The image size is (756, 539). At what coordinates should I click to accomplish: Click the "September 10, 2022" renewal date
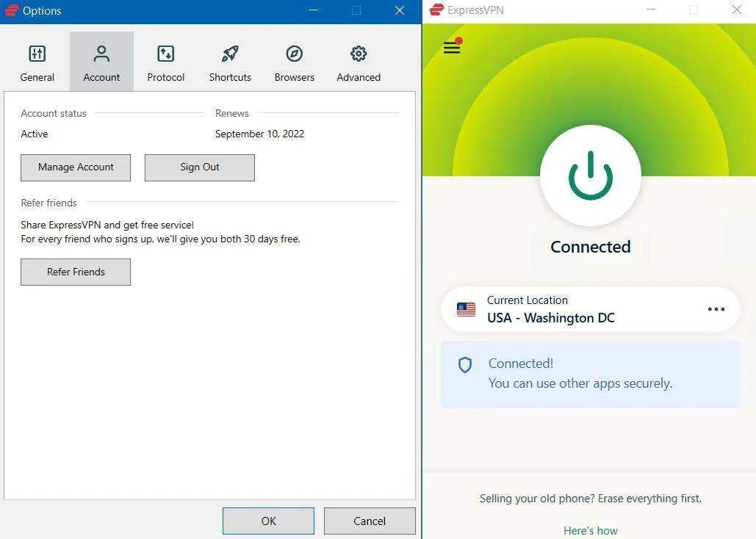tap(259, 134)
